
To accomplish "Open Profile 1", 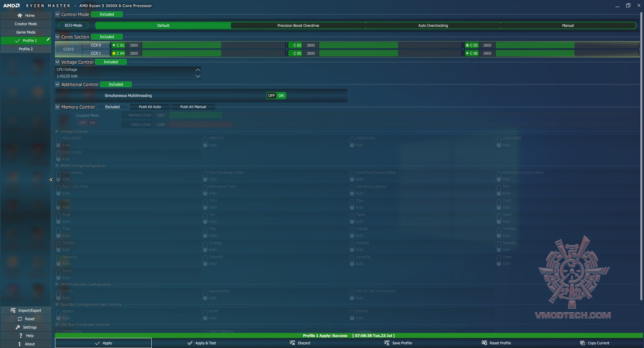I will [26, 41].
